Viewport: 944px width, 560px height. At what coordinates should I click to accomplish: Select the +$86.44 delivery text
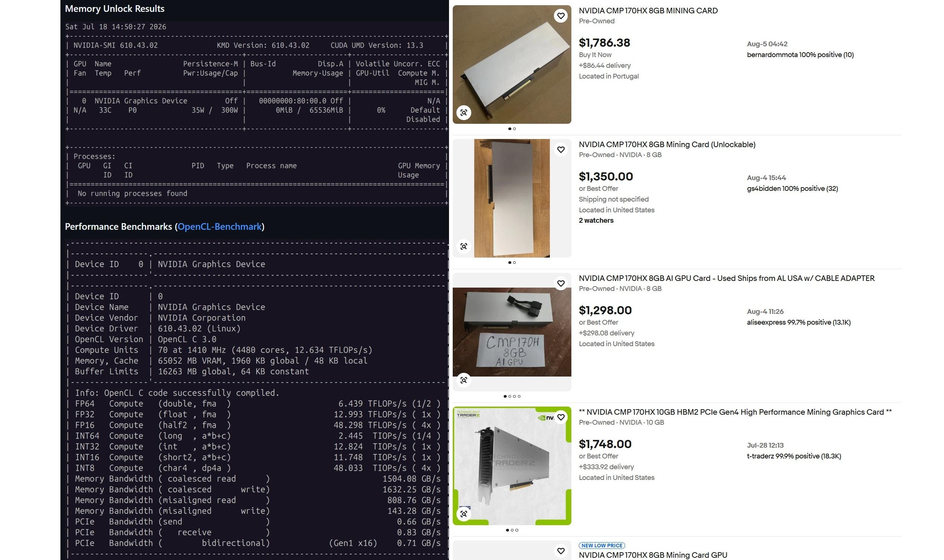(x=605, y=65)
